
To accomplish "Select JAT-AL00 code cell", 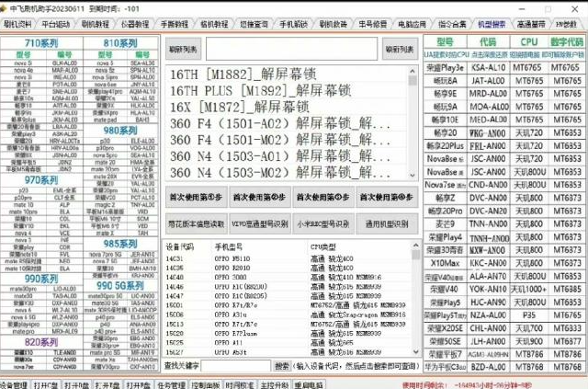I will [x=488, y=81].
